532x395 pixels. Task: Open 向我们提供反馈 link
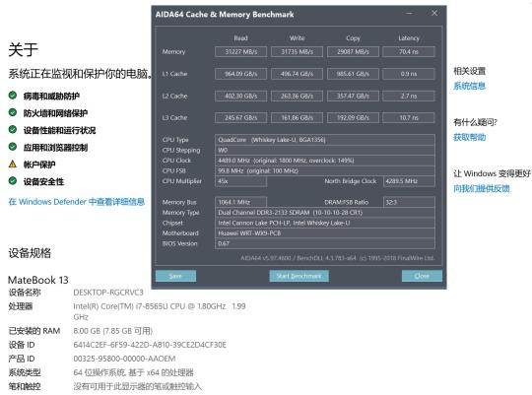pos(482,189)
